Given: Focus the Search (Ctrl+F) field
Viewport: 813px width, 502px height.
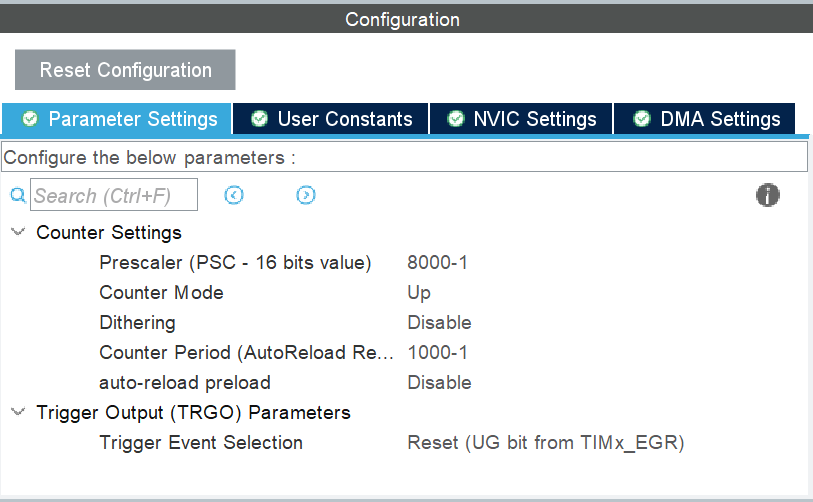Looking at the screenshot, I should click(114, 196).
